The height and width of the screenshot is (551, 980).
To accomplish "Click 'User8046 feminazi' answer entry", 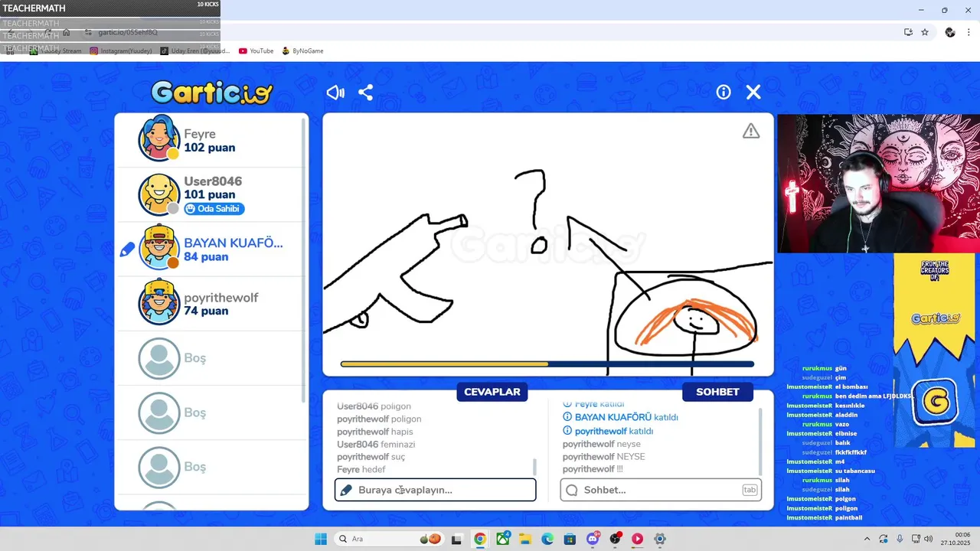I will [376, 445].
